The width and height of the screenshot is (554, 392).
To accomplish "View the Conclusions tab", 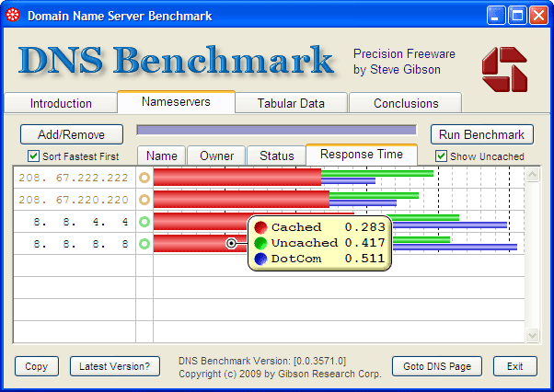I will pyautogui.click(x=406, y=103).
